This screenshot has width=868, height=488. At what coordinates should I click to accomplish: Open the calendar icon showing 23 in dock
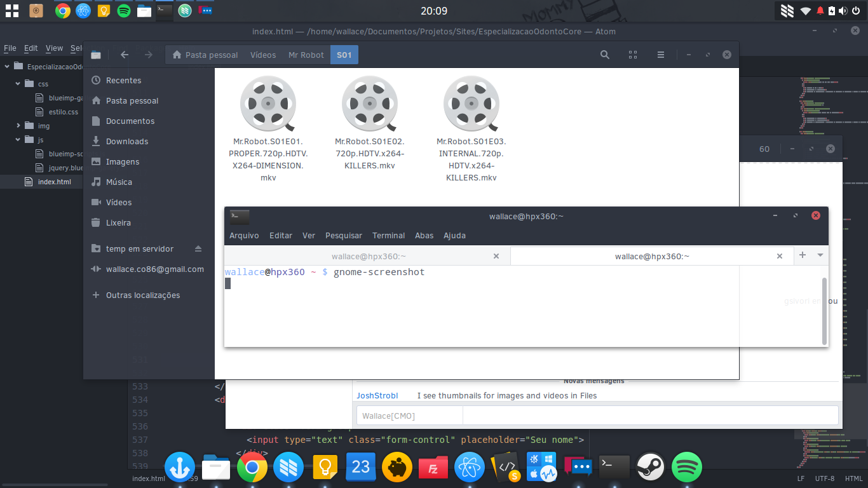[361, 468]
